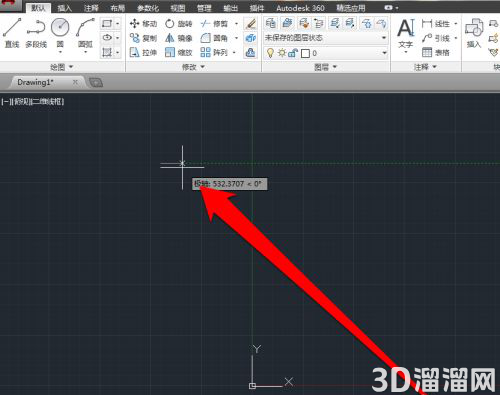The height and width of the screenshot is (396, 500).
Task: Open the Layer Properties manager icon
Action: 271,23
